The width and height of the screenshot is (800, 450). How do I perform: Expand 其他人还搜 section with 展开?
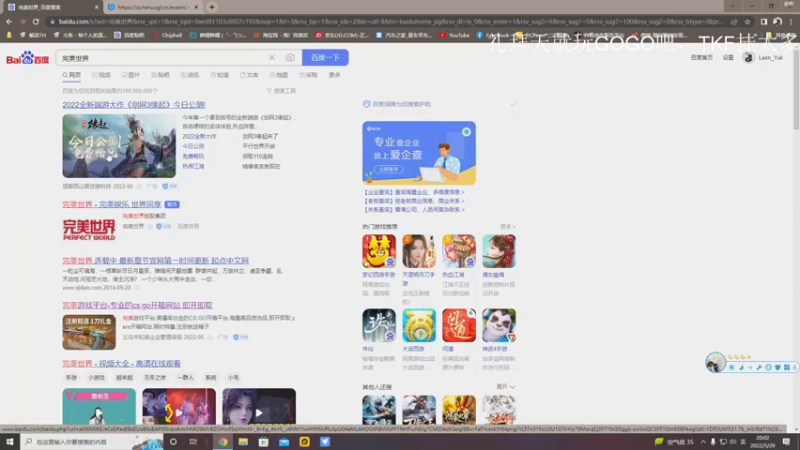506,387
